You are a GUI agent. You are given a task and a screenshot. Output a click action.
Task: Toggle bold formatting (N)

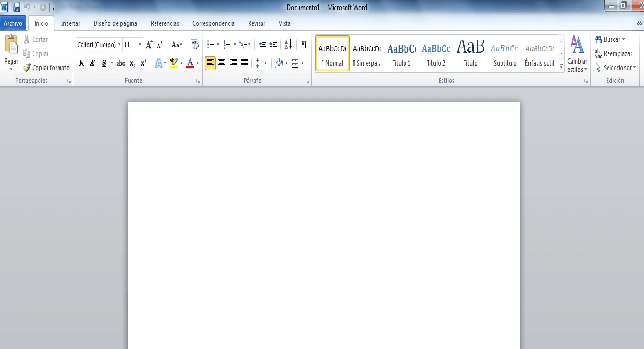coord(82,63)
